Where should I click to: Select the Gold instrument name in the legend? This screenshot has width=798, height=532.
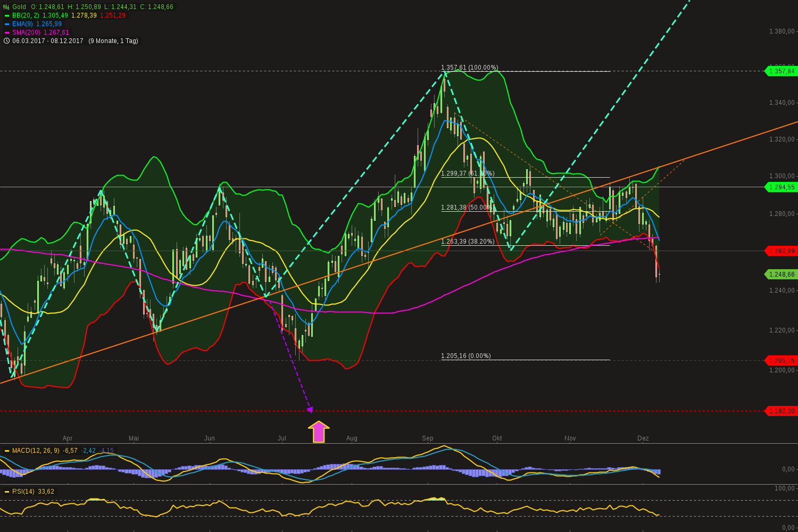click(x=19, y=7)
